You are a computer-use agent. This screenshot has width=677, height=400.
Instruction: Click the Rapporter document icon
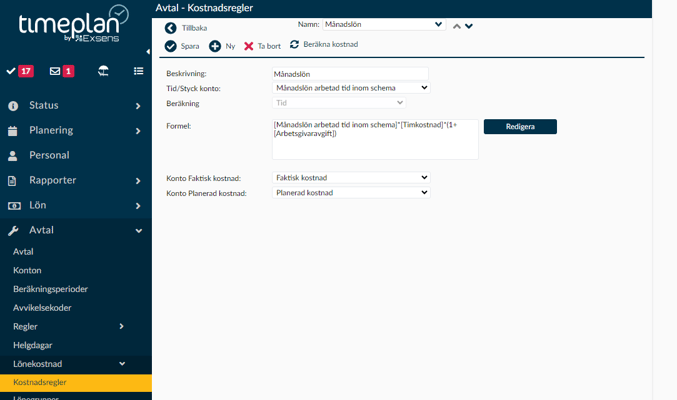tap(13, 181)
